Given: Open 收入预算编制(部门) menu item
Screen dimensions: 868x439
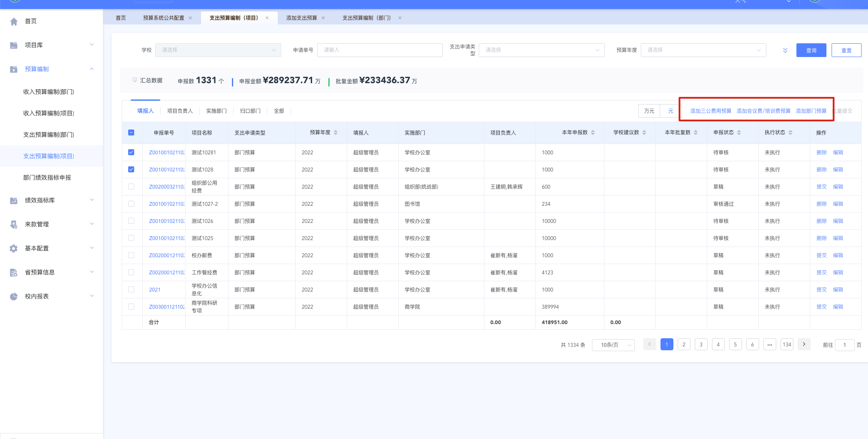Looking at the screenshot, I should click(x=49, y=92).
